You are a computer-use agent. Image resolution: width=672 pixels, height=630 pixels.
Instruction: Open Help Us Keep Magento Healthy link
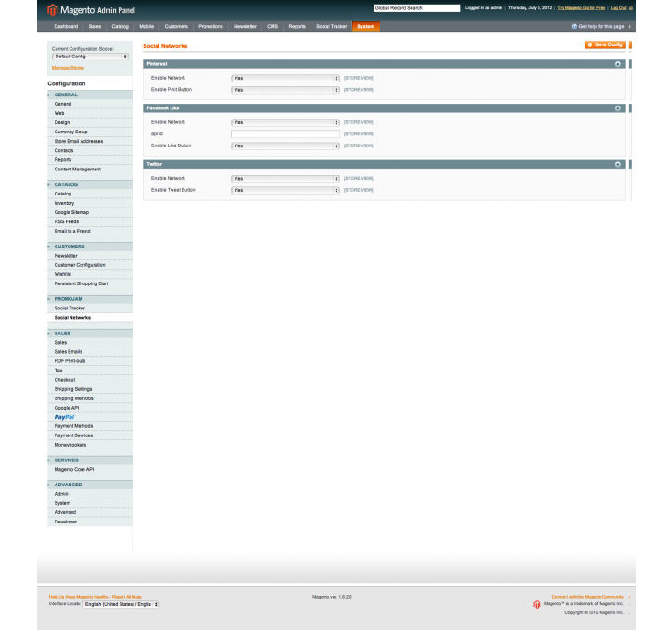[x=95, y=597]
